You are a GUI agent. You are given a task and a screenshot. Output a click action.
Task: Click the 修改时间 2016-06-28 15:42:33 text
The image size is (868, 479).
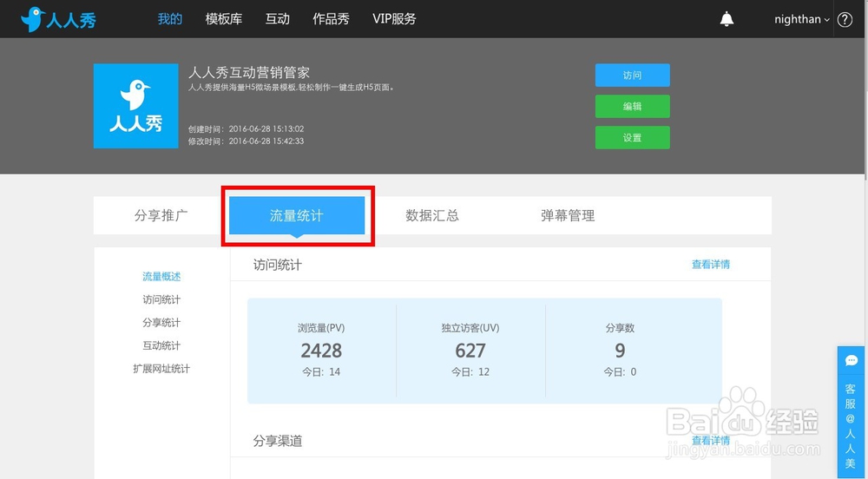pos(246,141)
